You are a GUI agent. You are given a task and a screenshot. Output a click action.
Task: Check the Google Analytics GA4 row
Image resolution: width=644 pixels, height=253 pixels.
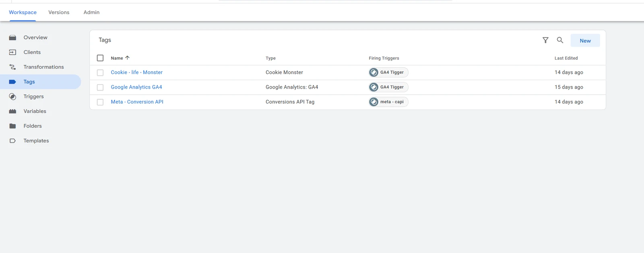coord(100,87)
